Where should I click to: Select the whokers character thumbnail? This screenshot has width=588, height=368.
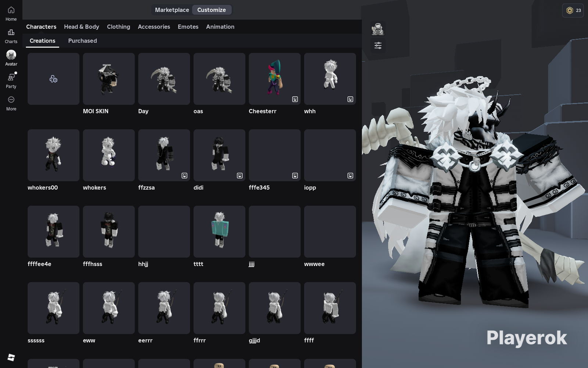(x=109, y=155)
